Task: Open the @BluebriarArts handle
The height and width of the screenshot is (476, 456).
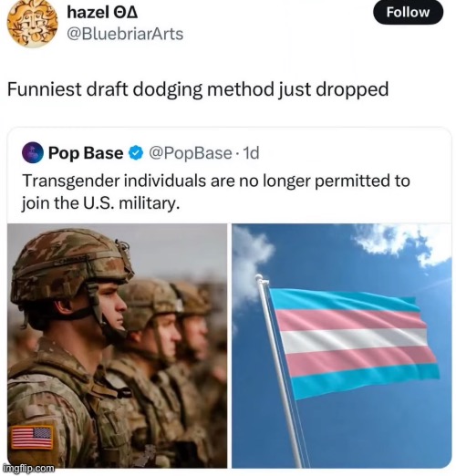Action: coord(125,34)
